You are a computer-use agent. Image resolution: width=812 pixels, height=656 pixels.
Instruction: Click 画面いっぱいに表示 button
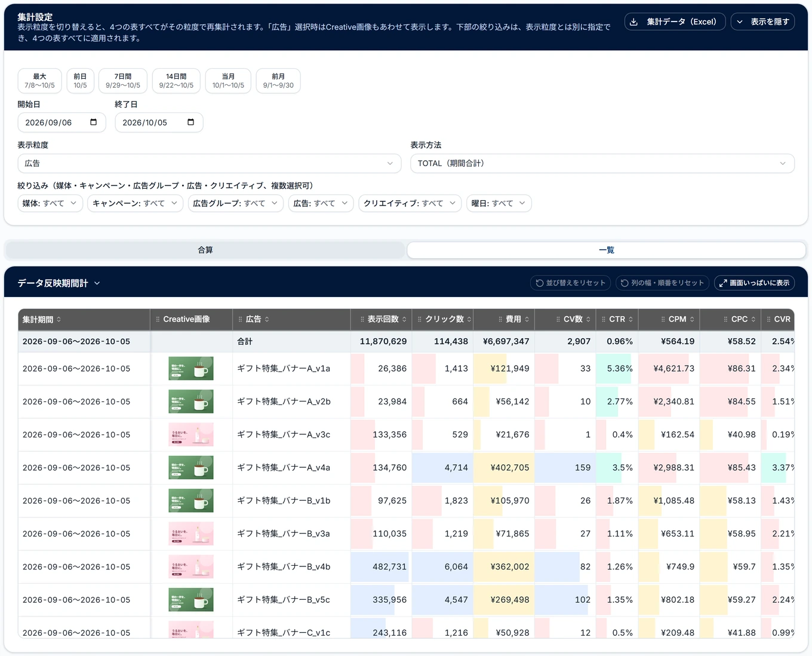[x=754, y=283]
